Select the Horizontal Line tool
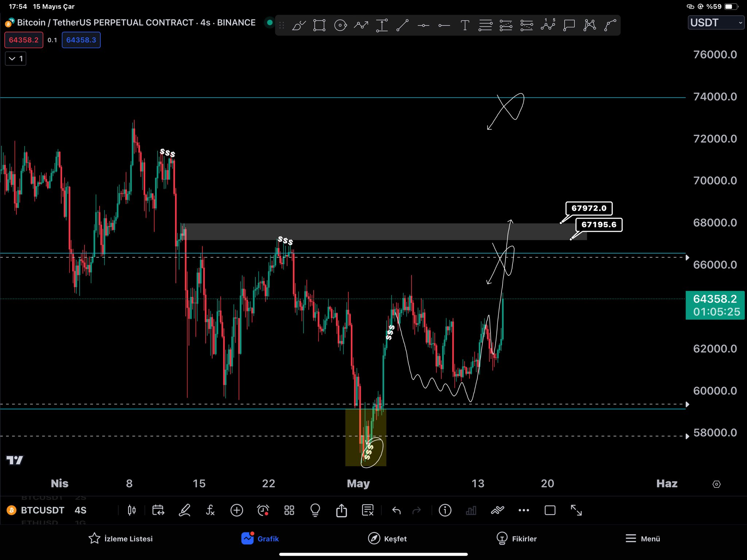 pyautogui.click(x=423, y=25)
